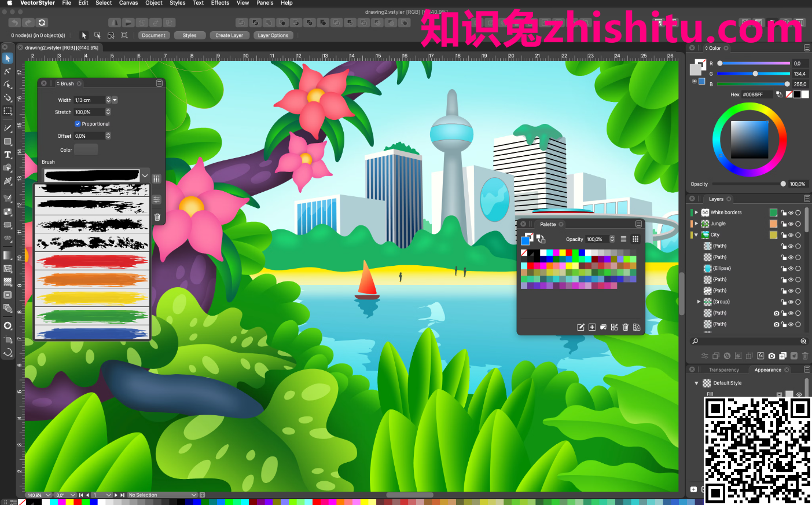Click the camera icon in Layers panel footer
This screenshot has width=812, height=505.
point(771,356)
